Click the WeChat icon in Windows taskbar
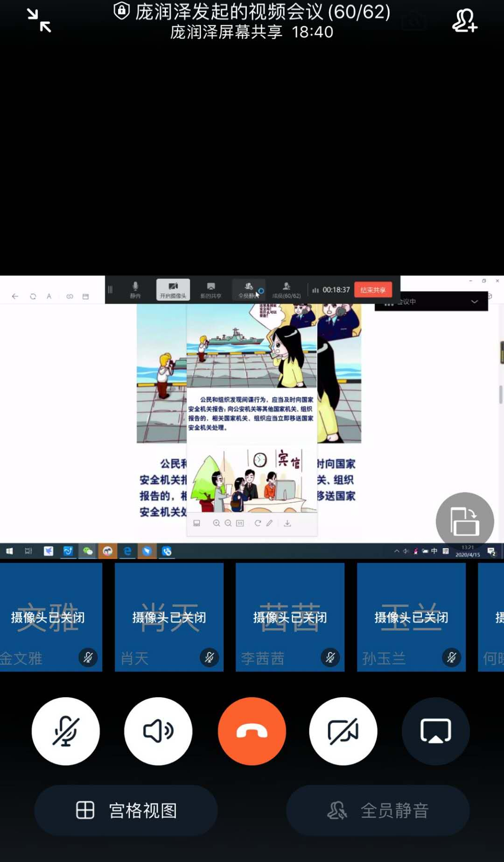 coord(88,551)
